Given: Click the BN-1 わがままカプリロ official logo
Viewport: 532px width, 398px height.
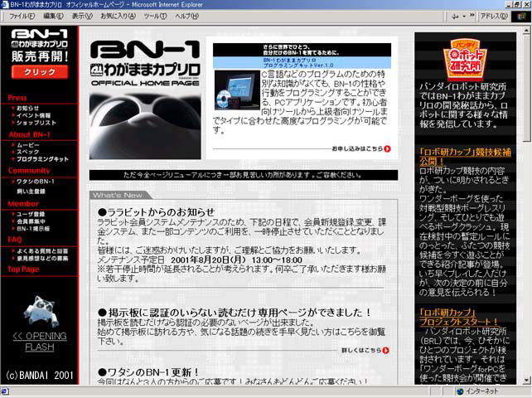Looking at the screenshot, I should [145, 64].
